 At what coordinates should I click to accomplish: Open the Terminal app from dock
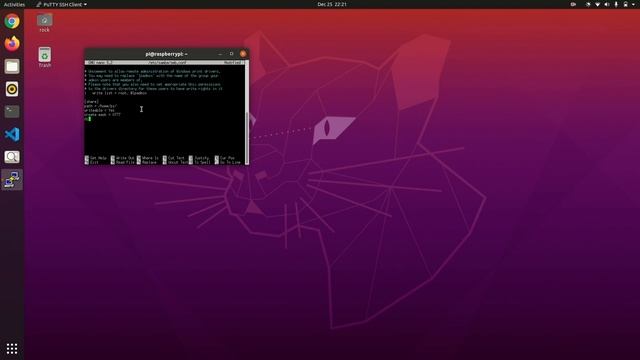12,111
